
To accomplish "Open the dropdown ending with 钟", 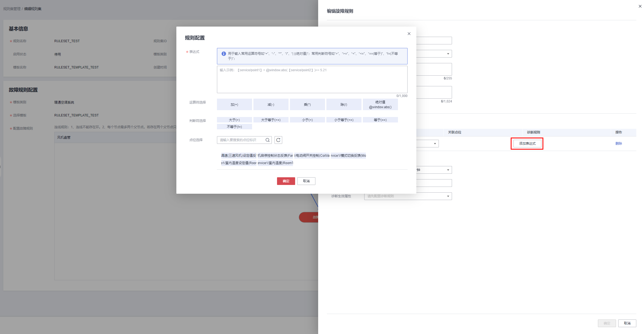I will click(434, 170).
